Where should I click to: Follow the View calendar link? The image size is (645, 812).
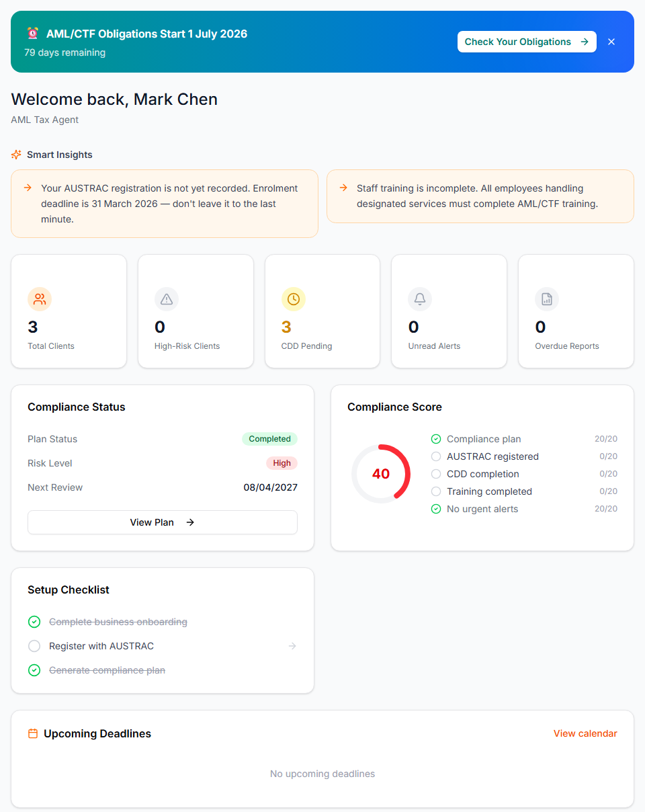click(585, 733)
